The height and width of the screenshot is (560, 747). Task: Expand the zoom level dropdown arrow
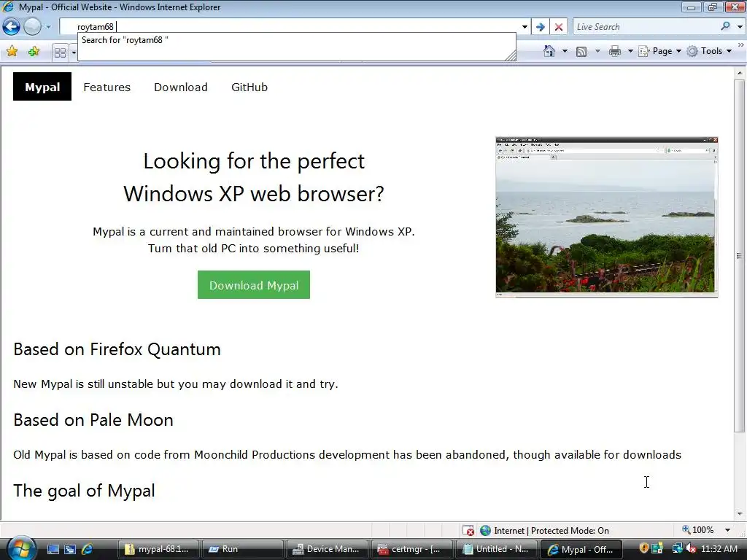pos(727,530)
